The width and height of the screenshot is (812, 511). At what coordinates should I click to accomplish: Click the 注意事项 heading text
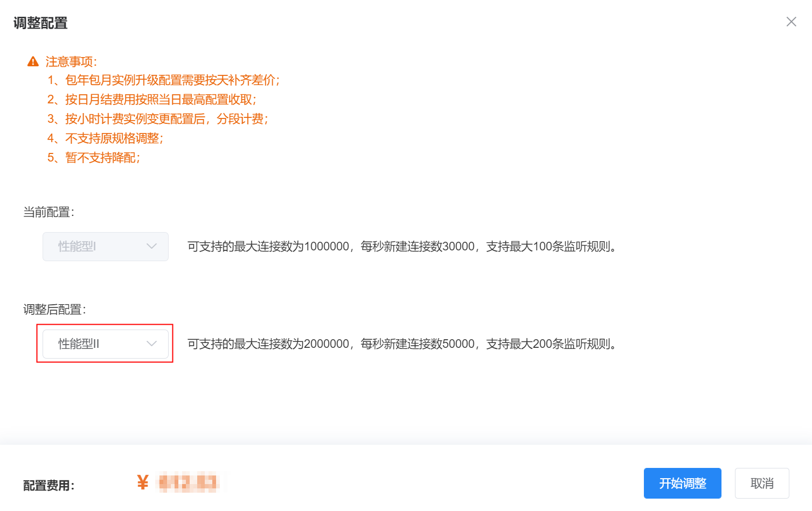click(71, 61)
